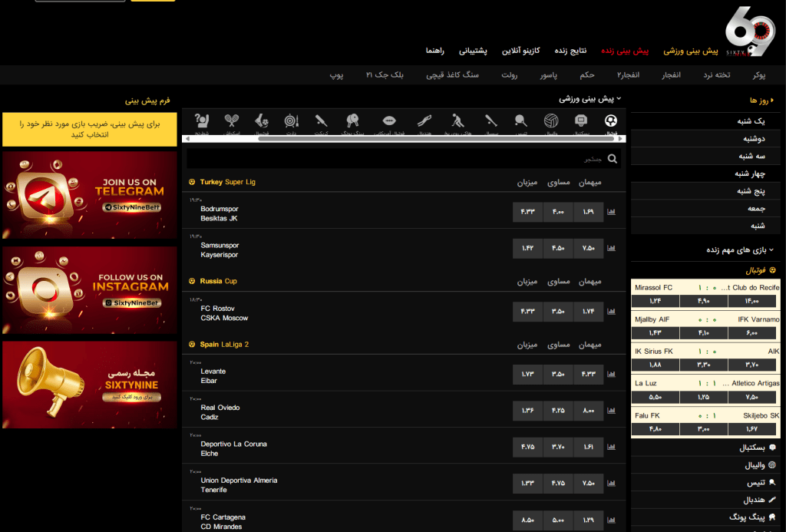Image resolution: width=786 pixels, height=532 pixels.
Task: Open the Join Us on Telegram banner
Action: click(90, 195)
